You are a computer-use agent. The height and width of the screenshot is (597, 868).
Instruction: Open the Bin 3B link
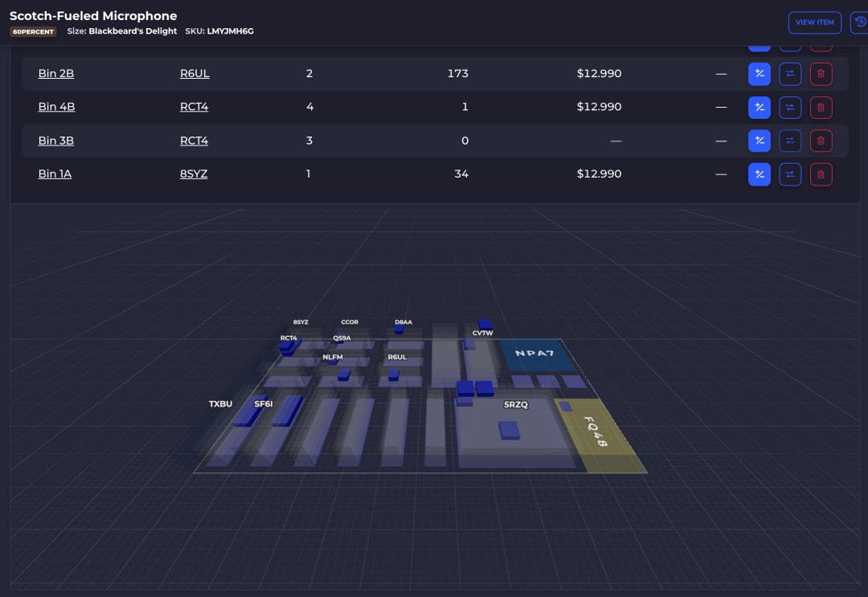[x=56, y=141]
